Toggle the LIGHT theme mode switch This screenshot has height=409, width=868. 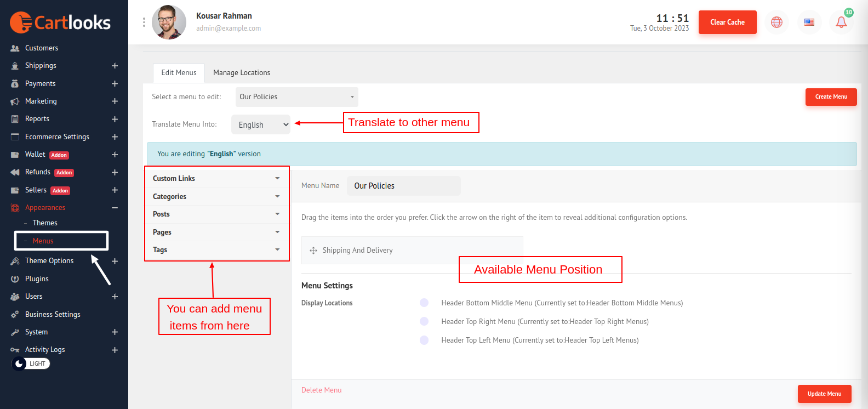[31, 363]
